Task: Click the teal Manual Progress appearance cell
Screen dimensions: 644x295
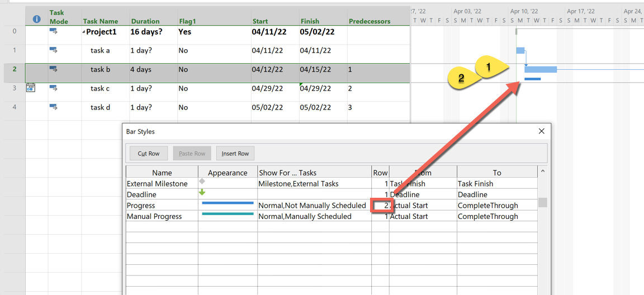Action: tap(228, 216)
